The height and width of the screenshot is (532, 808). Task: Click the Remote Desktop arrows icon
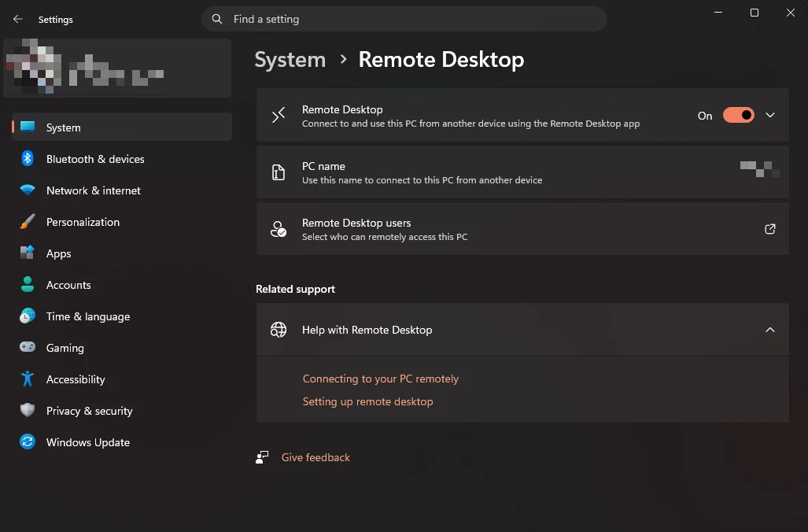[279, 115]
